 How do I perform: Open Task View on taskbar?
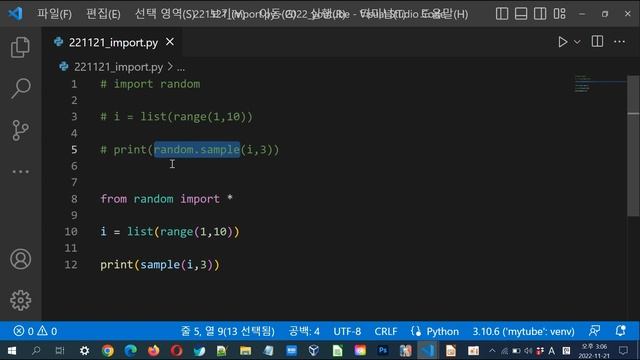(60, 351)
